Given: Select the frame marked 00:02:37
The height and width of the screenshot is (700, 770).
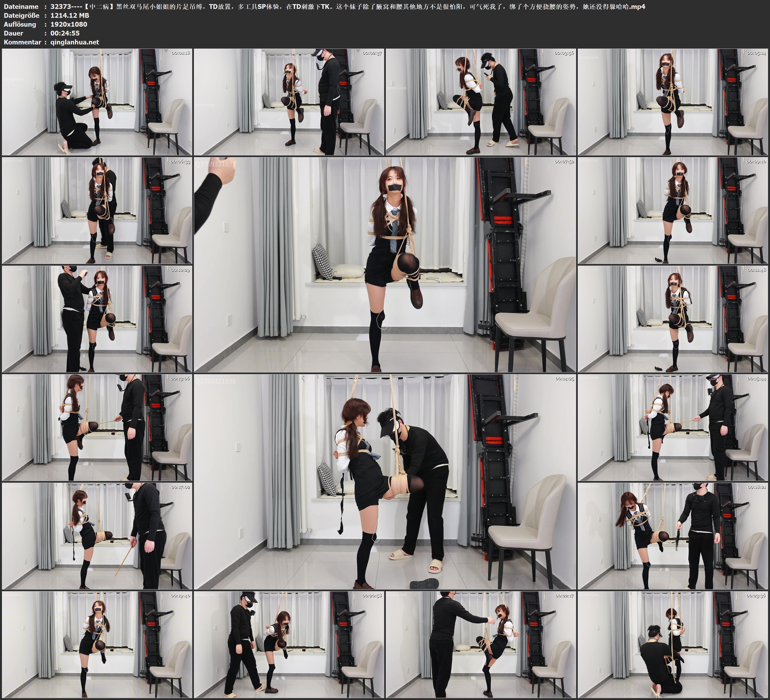Looking at the screenshot, I should coord(289,102).
